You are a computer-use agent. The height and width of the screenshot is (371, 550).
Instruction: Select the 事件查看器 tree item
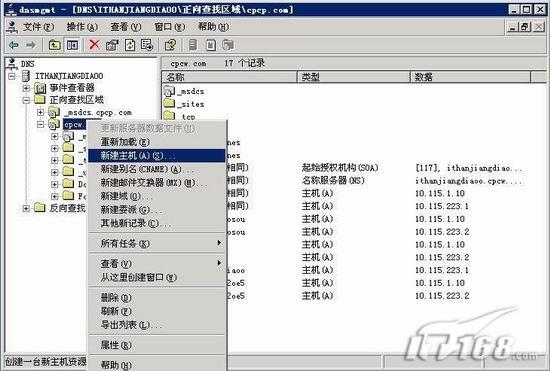tap(72, 88)
